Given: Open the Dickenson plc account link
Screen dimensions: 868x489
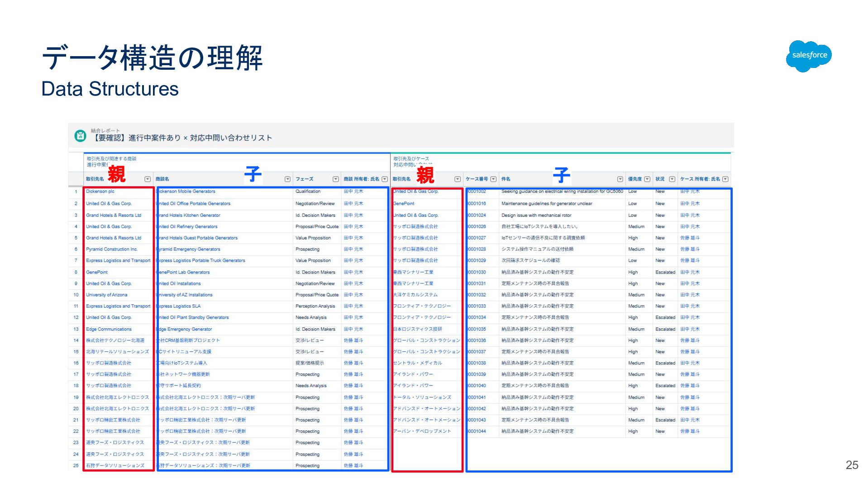Looking at the screenshot, I should [x=100, y=192].
